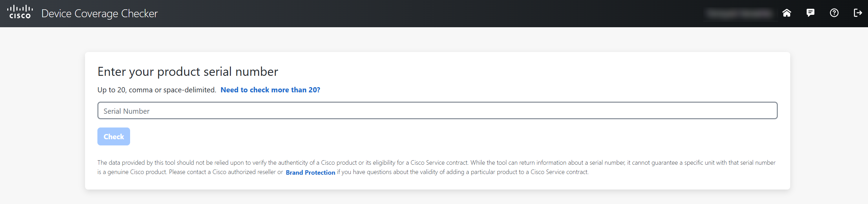The width and height of the screenshot is (868, 204).
Task: Go to the Home page icon
Action: click(x=786, y=13)
